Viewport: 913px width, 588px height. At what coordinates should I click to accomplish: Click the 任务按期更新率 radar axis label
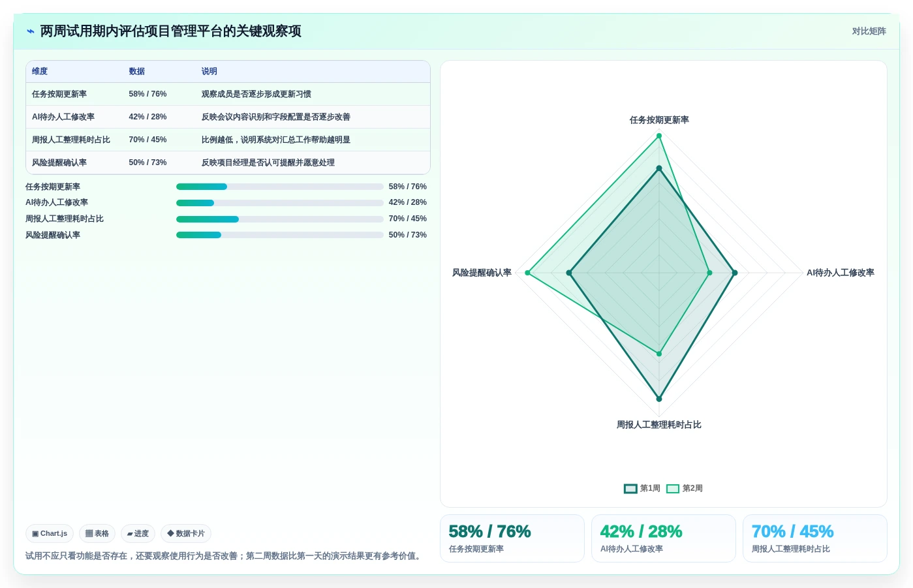659,120
